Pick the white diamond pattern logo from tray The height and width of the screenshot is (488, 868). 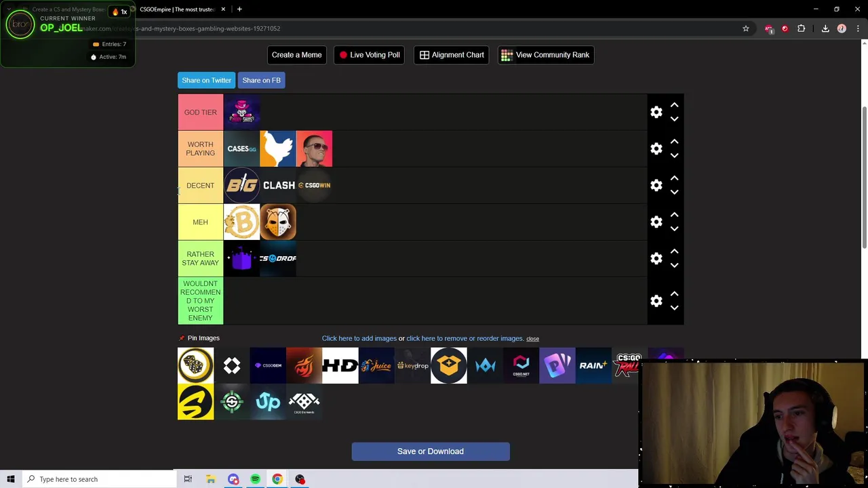coord(232,365)
